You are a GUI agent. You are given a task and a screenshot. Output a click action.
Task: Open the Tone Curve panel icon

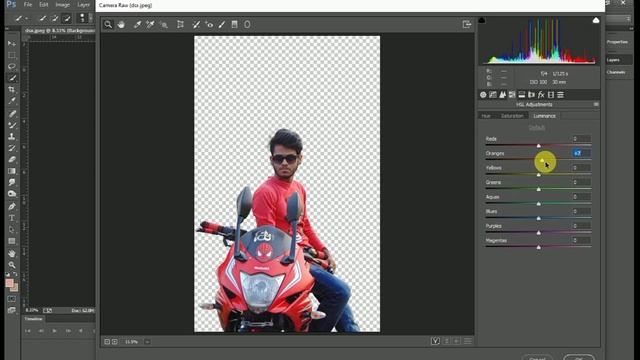pyautogui.click(x=493, y=95)
